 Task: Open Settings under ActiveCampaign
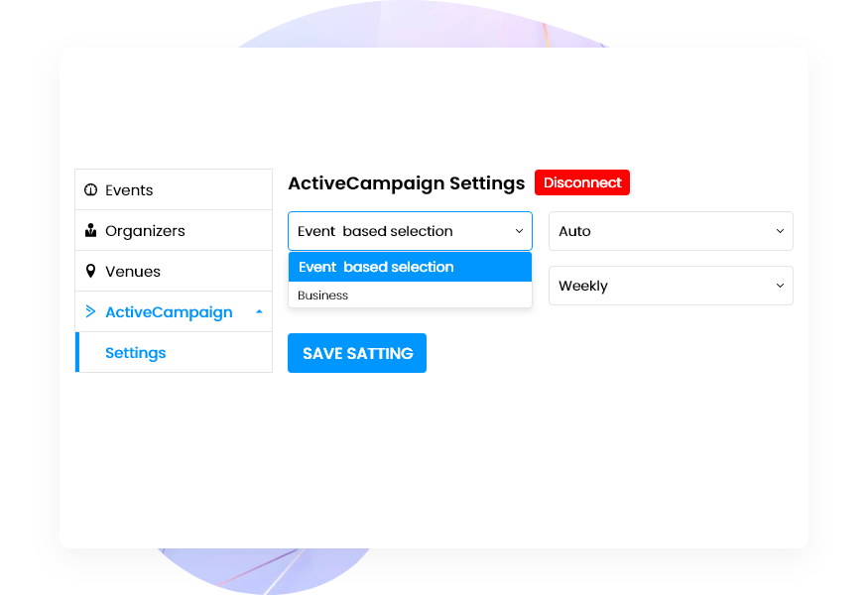point(135,352)
